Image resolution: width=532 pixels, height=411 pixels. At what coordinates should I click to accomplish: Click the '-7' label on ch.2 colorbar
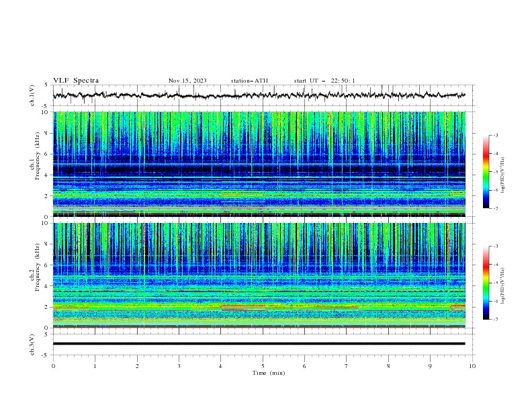coord(495,319)
